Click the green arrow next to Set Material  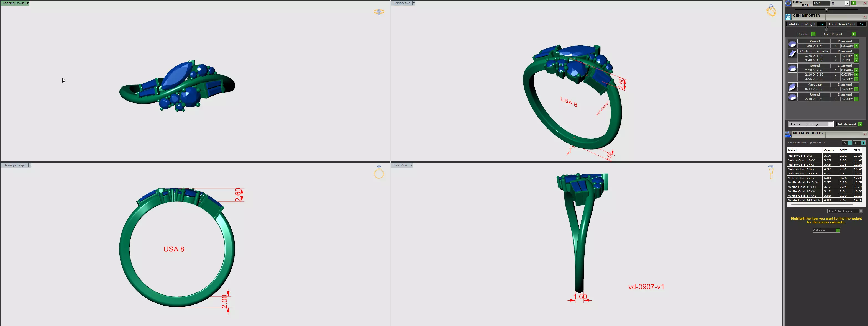coord(860,124)
